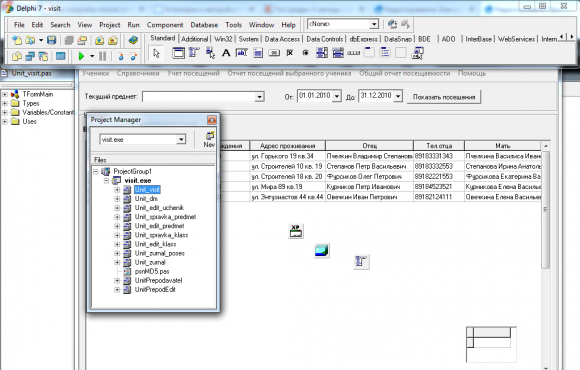Click the XP manifest component on the form
Viewport: 580px width, 370px height.
coord(296,231)
